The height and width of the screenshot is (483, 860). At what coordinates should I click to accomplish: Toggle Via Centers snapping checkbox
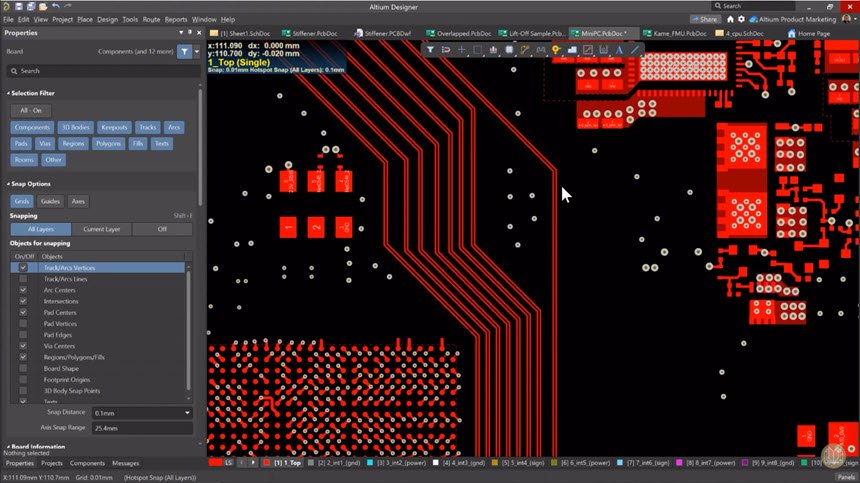[23, 346]
